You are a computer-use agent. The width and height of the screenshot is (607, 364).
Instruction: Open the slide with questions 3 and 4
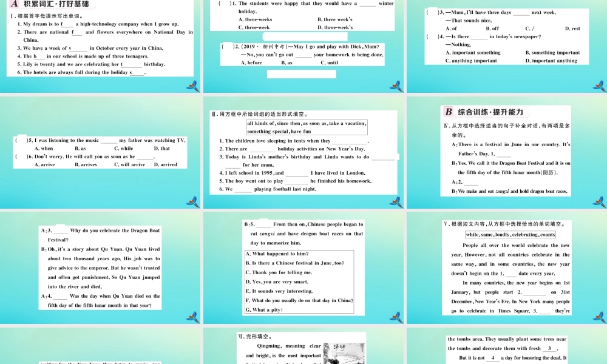coord(507,45)
